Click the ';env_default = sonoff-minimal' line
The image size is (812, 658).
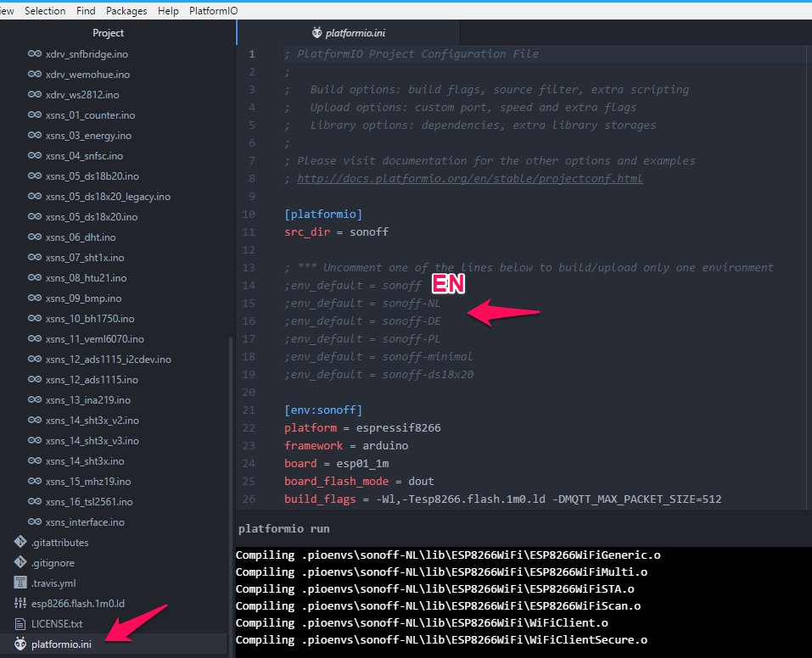click(378, 357)
